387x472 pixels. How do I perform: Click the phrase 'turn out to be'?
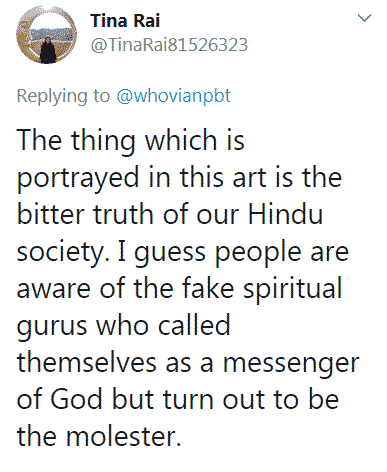pyautogui.click(x=251, y=399)
